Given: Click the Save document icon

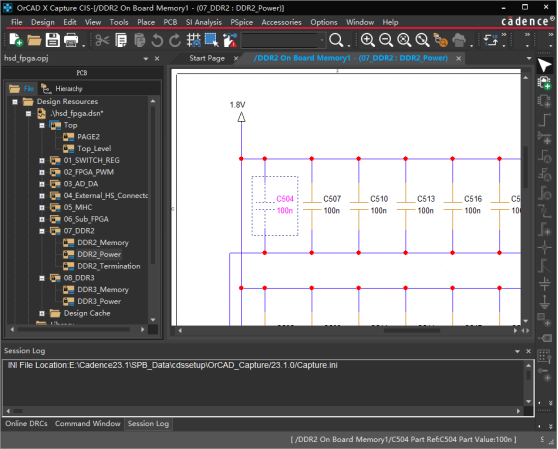Looking at the screenshot, I should [53, 40].
